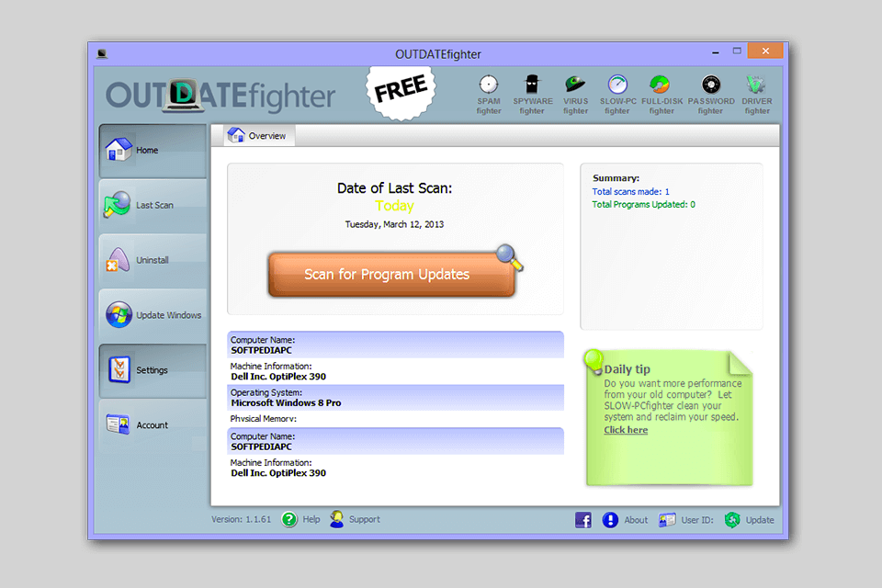Click Scan for Program Updates button
This screenshot has height=588, width=882.
[391, 275]
